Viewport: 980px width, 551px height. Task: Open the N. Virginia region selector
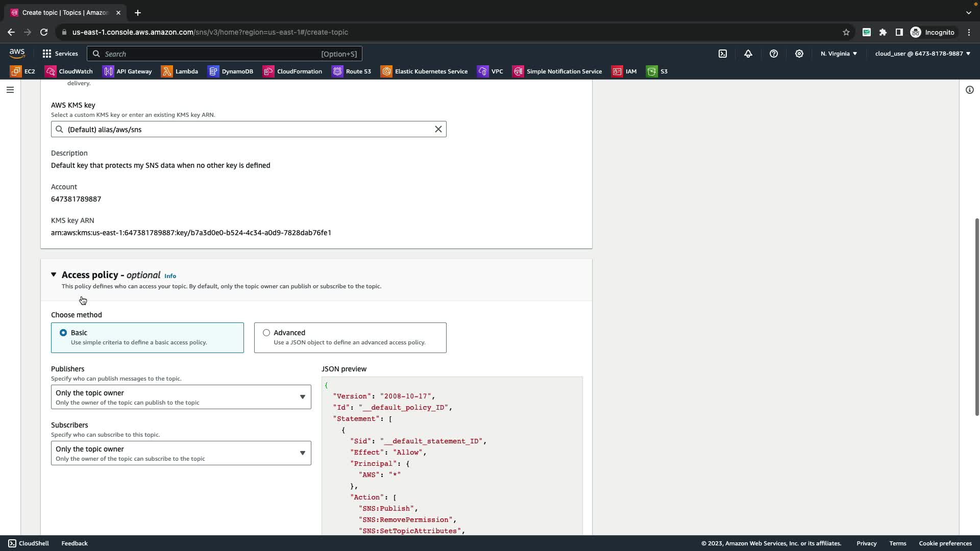tap(839, 54)
